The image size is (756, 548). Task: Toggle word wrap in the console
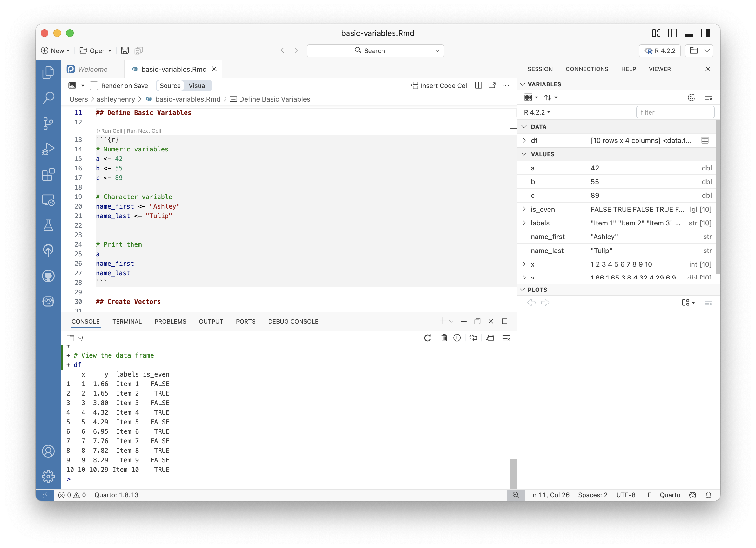473,337
